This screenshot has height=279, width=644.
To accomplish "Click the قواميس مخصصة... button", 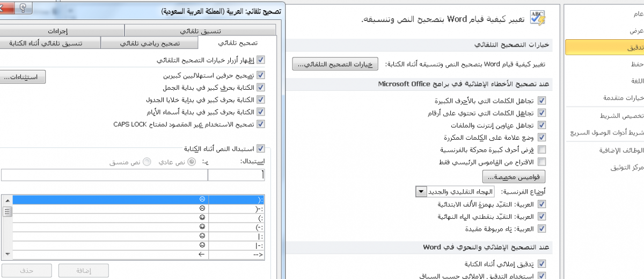I will (514, 176).
